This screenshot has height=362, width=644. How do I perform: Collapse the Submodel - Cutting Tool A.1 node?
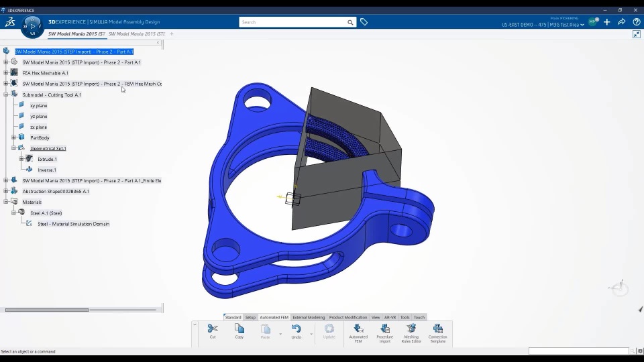pyautogui.click(x=6, y=95)
